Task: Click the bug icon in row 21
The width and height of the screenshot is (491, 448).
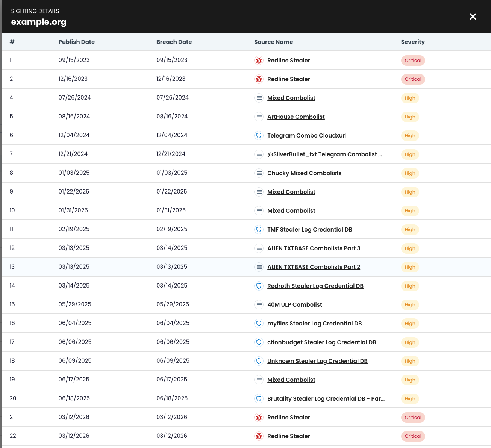Action: [x=259, y=417]
